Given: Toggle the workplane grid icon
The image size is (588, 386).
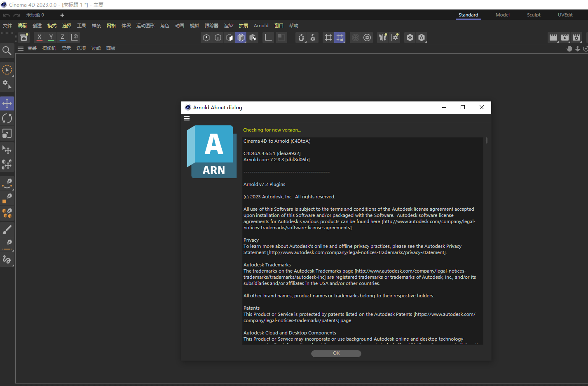Looking at the screenshot, I should 328,38.
